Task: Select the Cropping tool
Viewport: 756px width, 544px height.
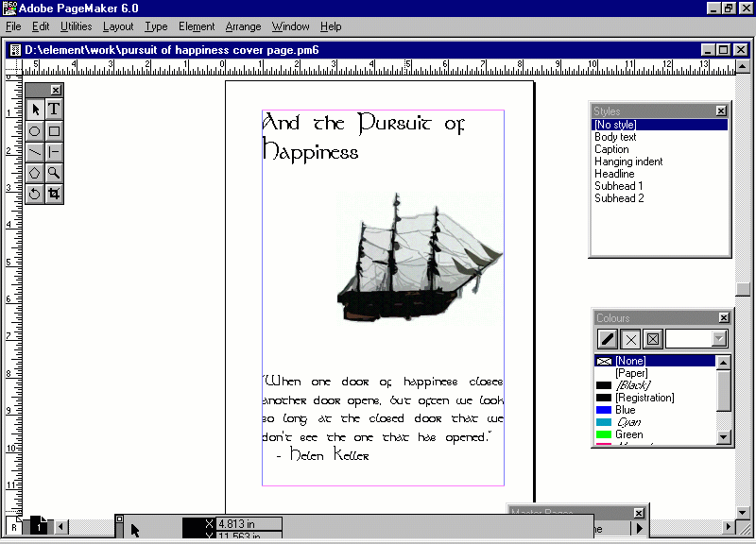Action: click(x=55, y=194)
